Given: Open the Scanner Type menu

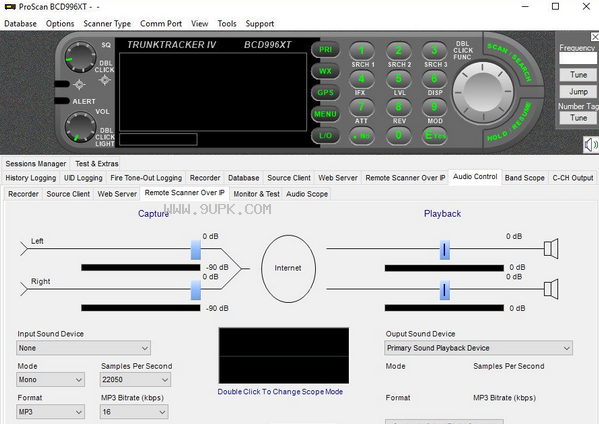Looking at the screenshot, I should point(107,24).
